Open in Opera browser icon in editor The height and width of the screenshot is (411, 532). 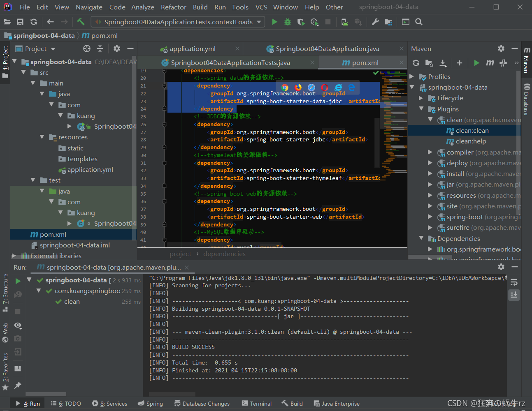pos(325,87)
